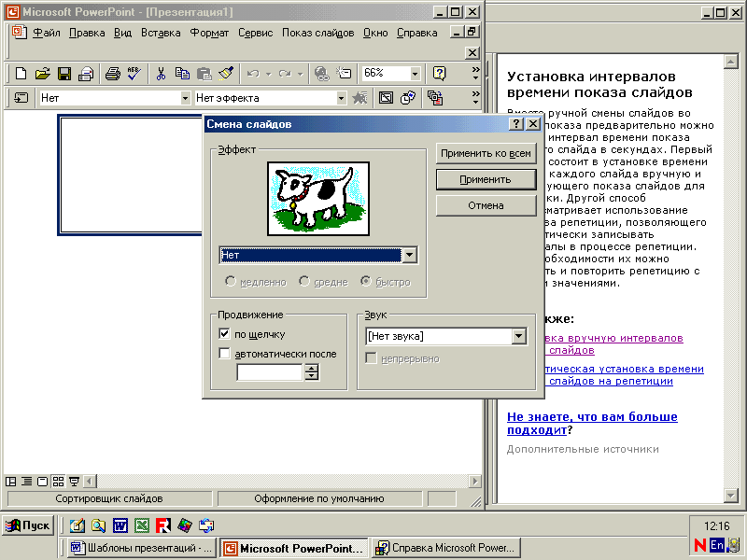This screenshot has height=560, width=747.
Task: Open the Файл menu
Action: click(x=46, y=33)
